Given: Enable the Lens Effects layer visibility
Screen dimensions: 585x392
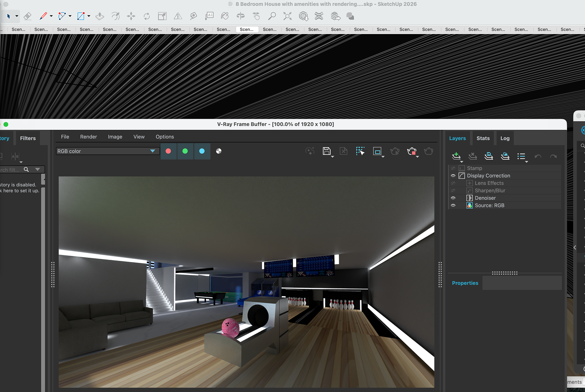Looking at the screenshot, I should pos(453,183).
